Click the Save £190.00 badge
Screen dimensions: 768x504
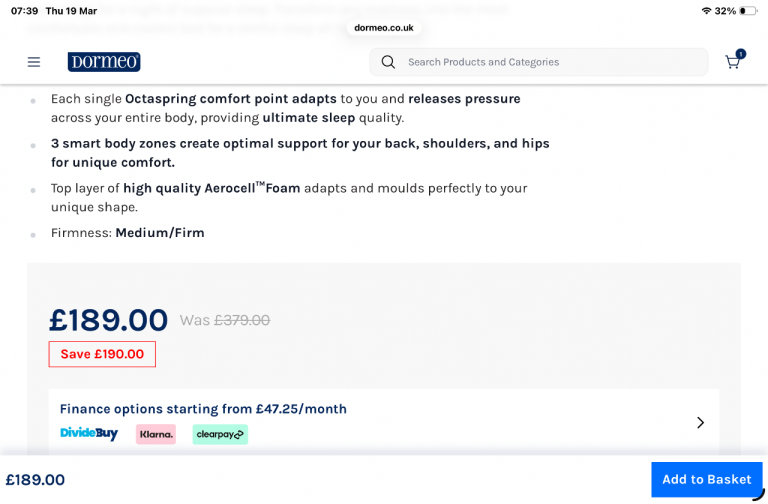click(102, 354)
